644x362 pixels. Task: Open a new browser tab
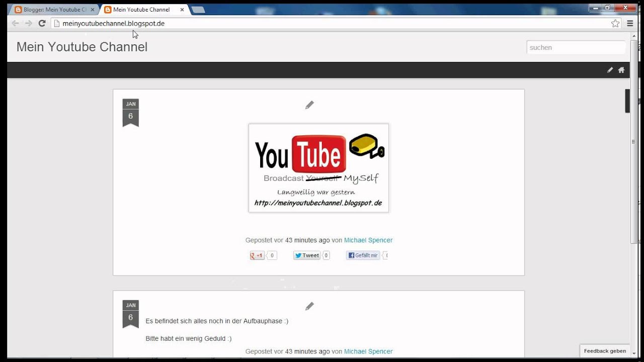click(x=198, y=10)
